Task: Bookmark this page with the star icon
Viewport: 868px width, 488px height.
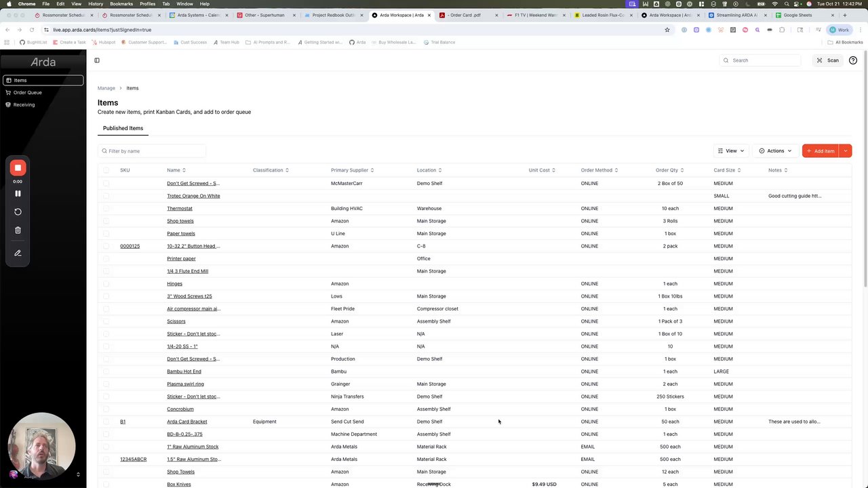Action: 667,30
